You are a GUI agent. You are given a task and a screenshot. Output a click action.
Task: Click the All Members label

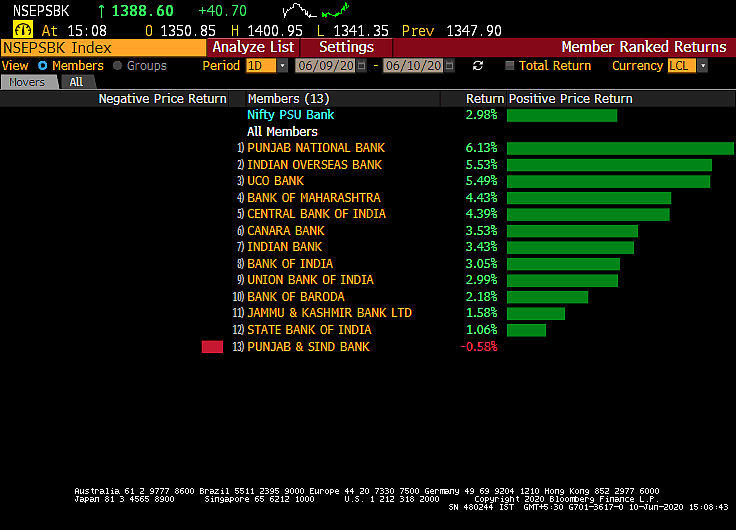[x=282, y=132]
